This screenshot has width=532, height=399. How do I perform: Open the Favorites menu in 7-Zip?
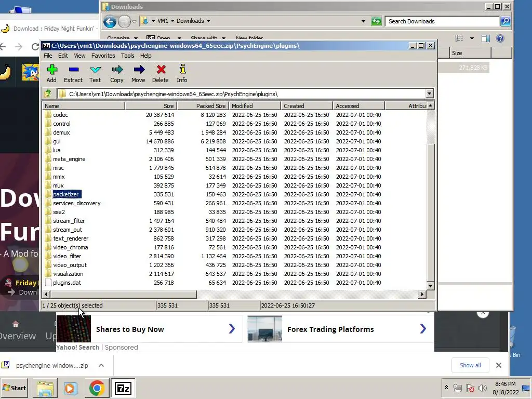[x=103, y=56]
